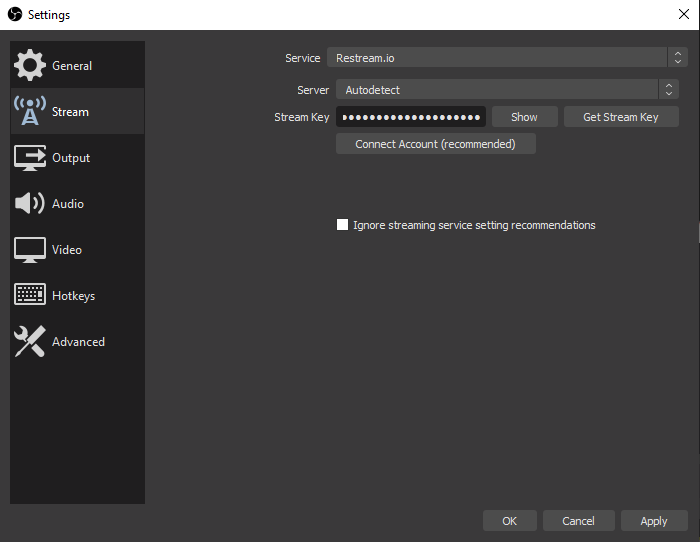Select the Hotkeys keyboard icon
This screenshot has height=542, width=700.
click(x=29, y=296)
